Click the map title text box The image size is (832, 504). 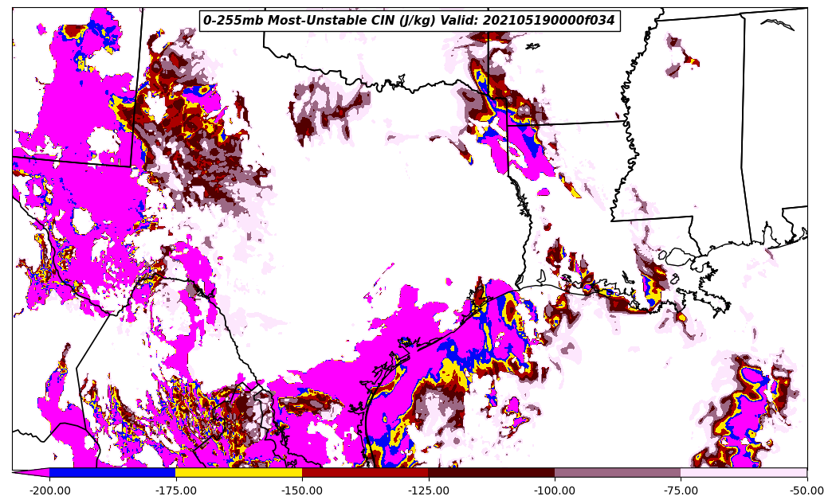point(409,20)
